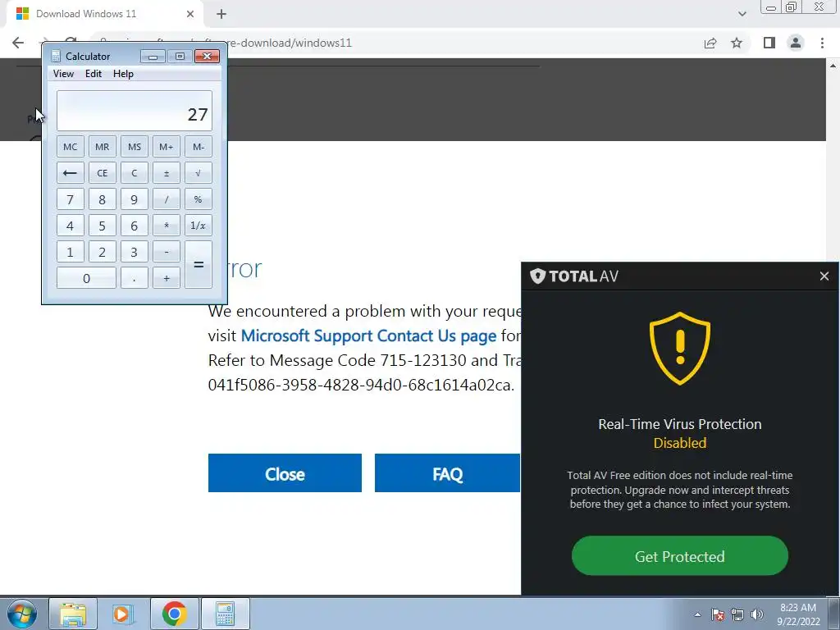Click the reciprocal 1/x key

coord(199,226)
